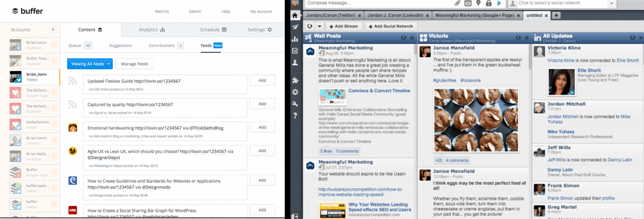Open 4 comments under the muffin photo
Viewport: 644px width, 219px height.
(457, 160)
